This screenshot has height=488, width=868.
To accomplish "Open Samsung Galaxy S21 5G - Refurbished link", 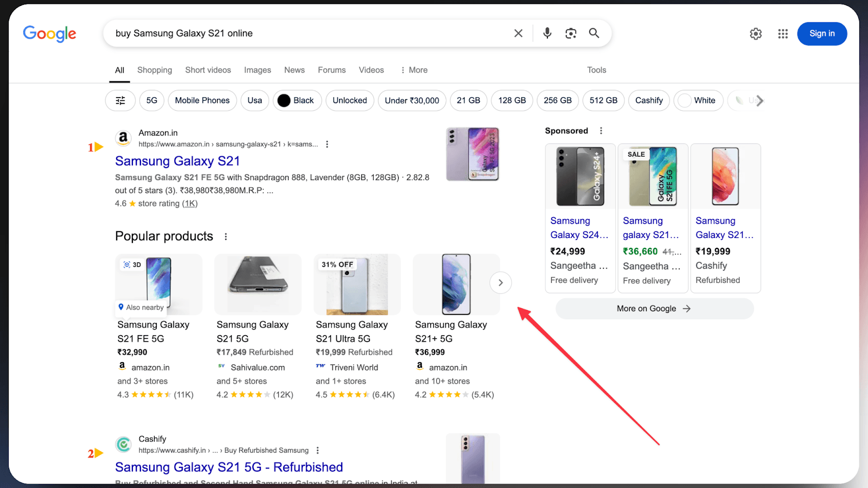I will [x=229, y=467].
